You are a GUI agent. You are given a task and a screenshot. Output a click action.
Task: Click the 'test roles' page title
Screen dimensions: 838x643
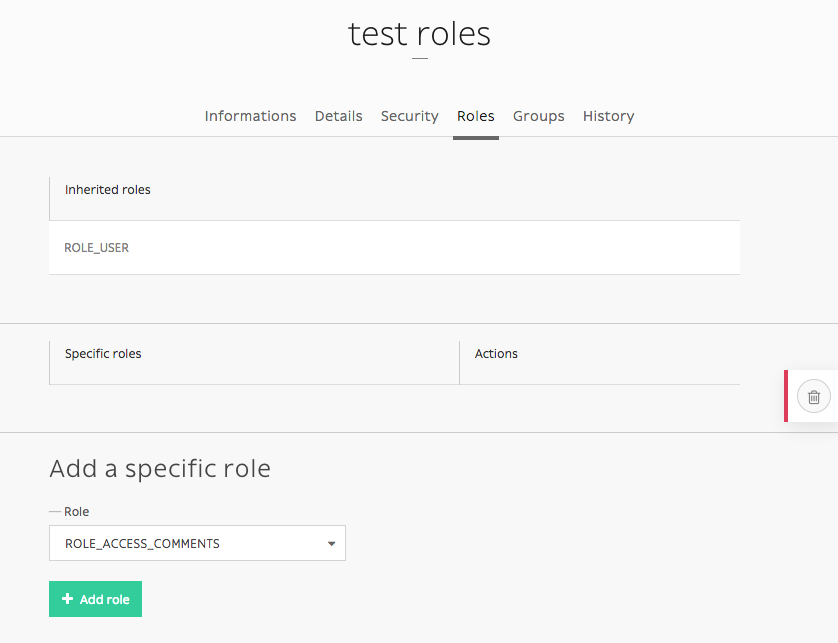click(x=419, y=34)
